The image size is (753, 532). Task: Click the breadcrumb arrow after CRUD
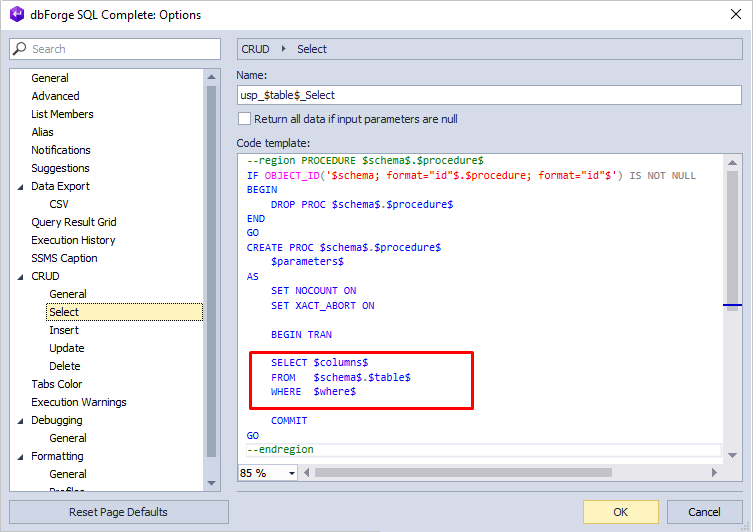click(x=283, y=48)
